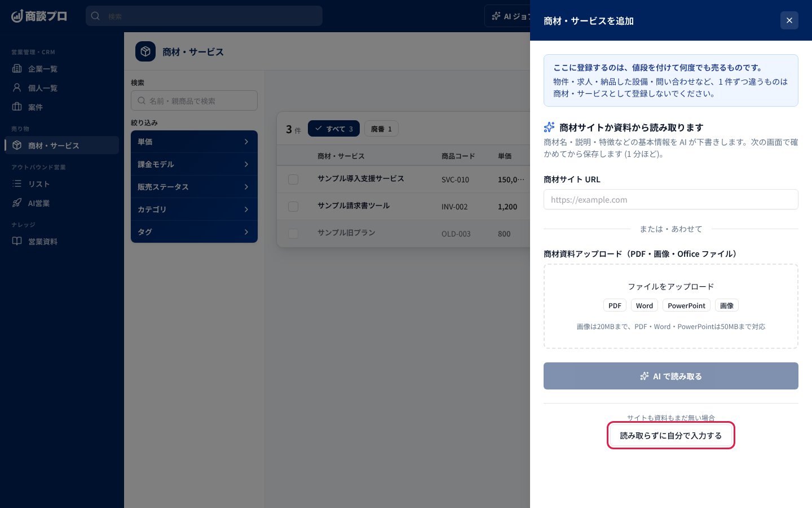Click the Word file type chip
This screenshot has height=508, width=812.
click(645, 305)
